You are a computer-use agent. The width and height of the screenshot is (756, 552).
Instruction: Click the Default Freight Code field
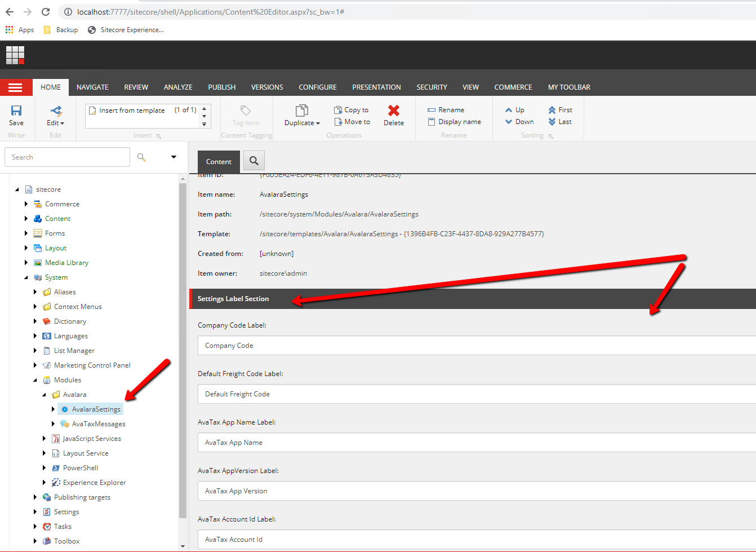click(x=477, y=394)
